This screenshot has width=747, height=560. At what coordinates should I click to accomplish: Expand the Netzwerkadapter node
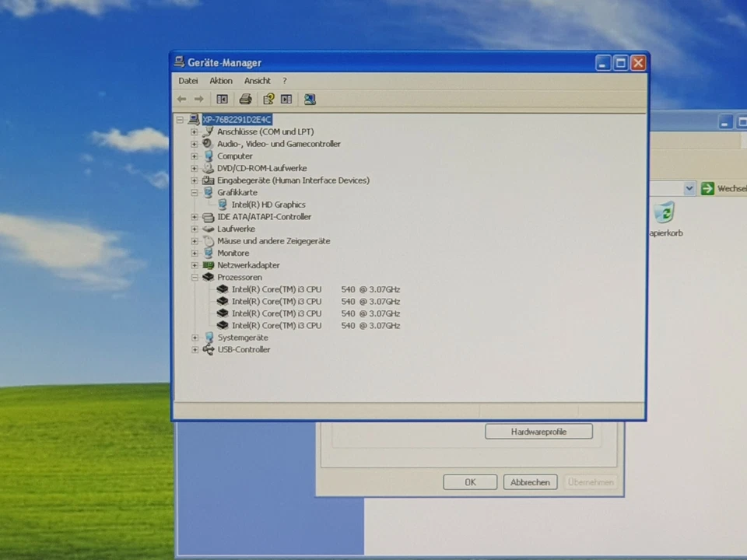pos(195,265)
